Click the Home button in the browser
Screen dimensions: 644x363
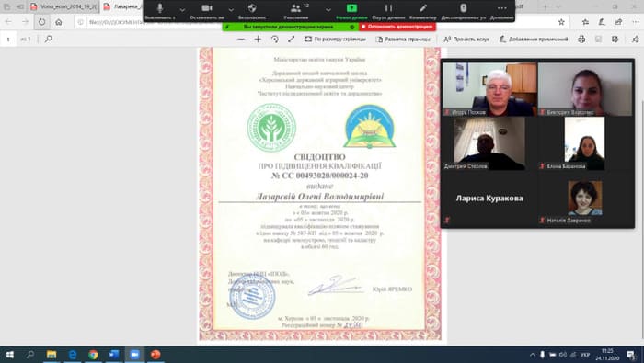click(59, 22)
